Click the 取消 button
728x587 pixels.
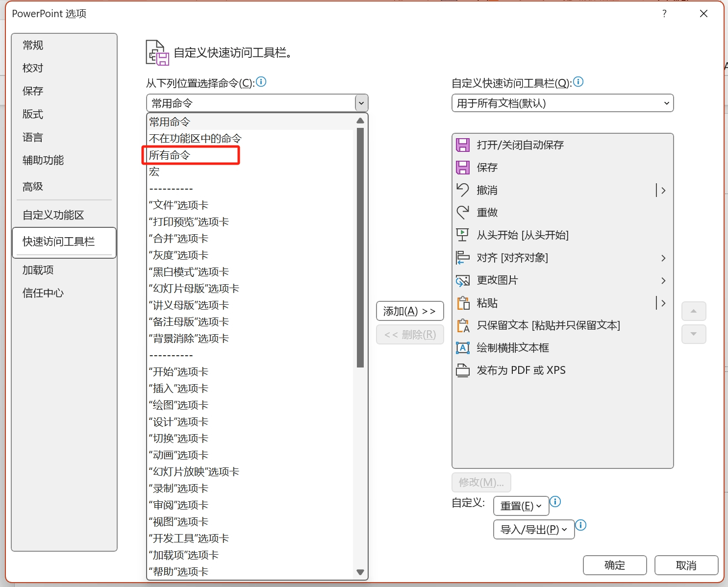[x=686, y=565]
